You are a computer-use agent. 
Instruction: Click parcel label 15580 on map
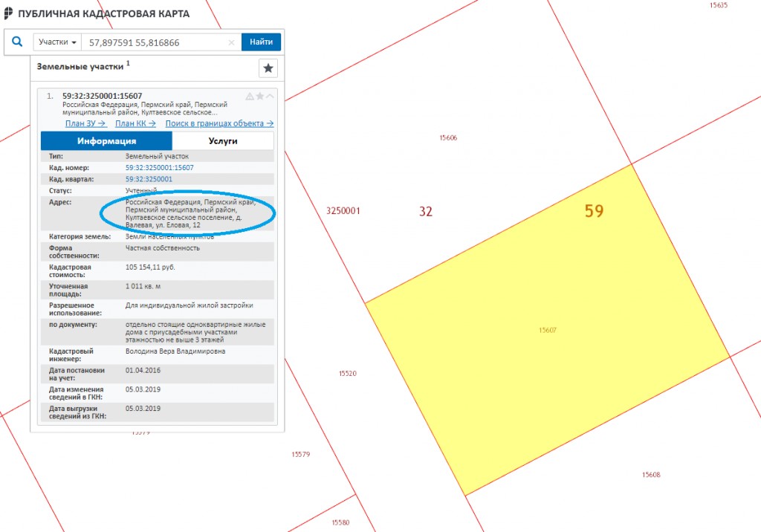(340, 522)
